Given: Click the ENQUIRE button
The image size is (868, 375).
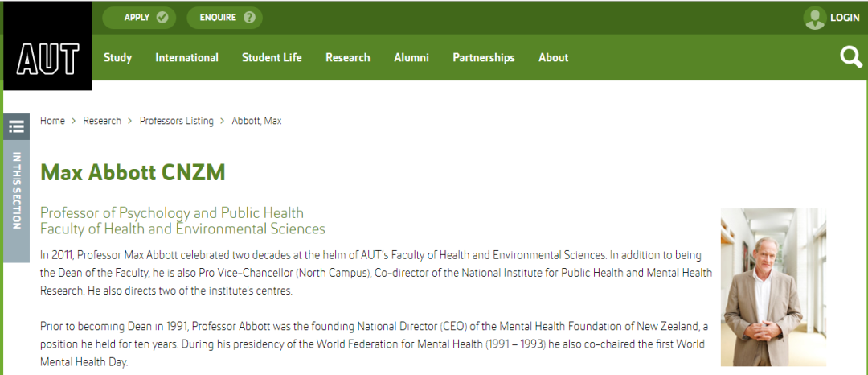Looking at the screenshot, I should (224, 18).
